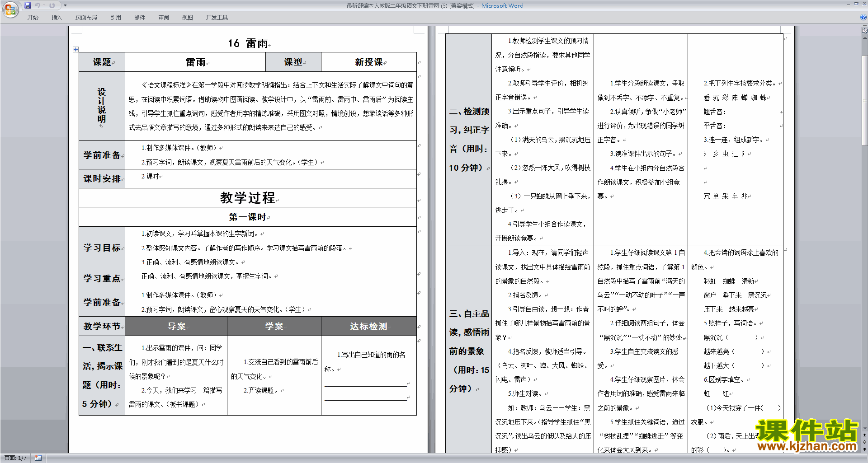Screen dimensions: 868x463
Task: Click the text 正确、流利、有感情地朗读课文，掌握生字词。
Action: [208, 276]
